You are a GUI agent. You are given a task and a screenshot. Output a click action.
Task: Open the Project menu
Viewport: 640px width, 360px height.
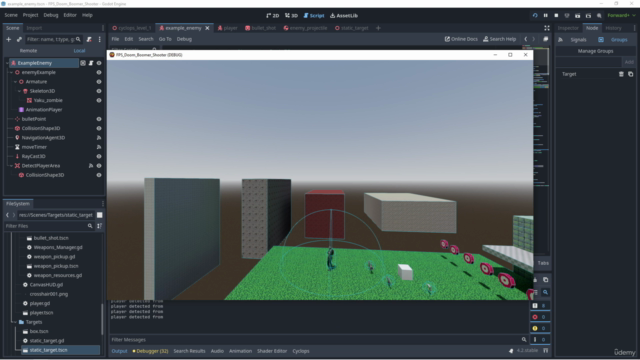(x=30, y=15)
